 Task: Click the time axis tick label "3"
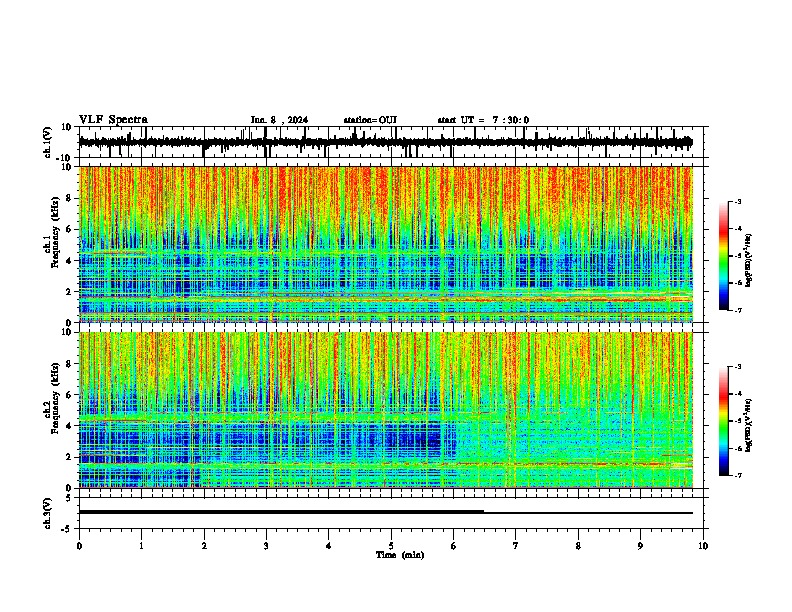(266, 546)
